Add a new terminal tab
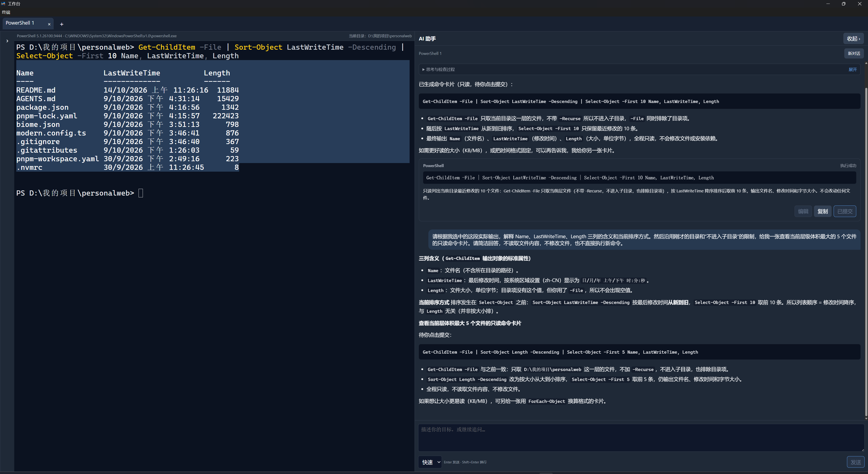 pos(62,24)
